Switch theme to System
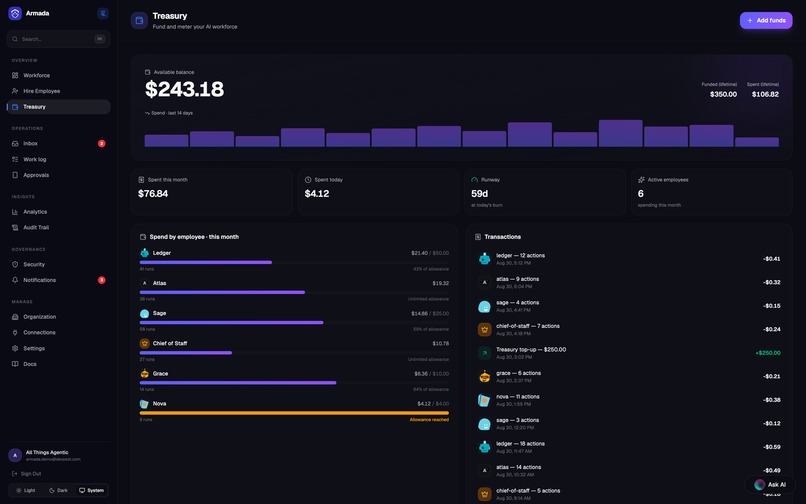This screenshot has width=806, height=504. pos(91,491)
